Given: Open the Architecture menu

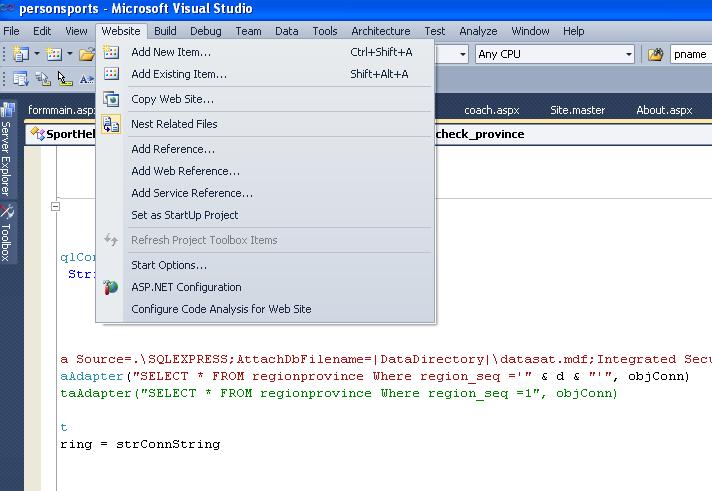Looking at the screenshot, I should coord(381,31).
